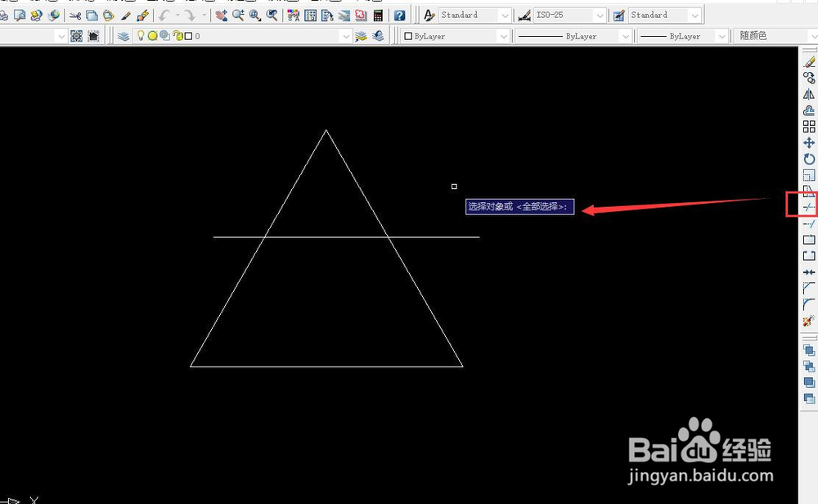Click the Workspace Settings gear icon
This screenshot has width=818, height=504.
tap(76, 36)
